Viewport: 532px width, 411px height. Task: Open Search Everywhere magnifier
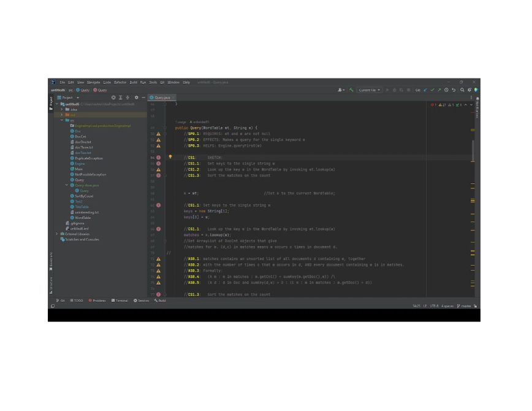[x=462, y=90]
